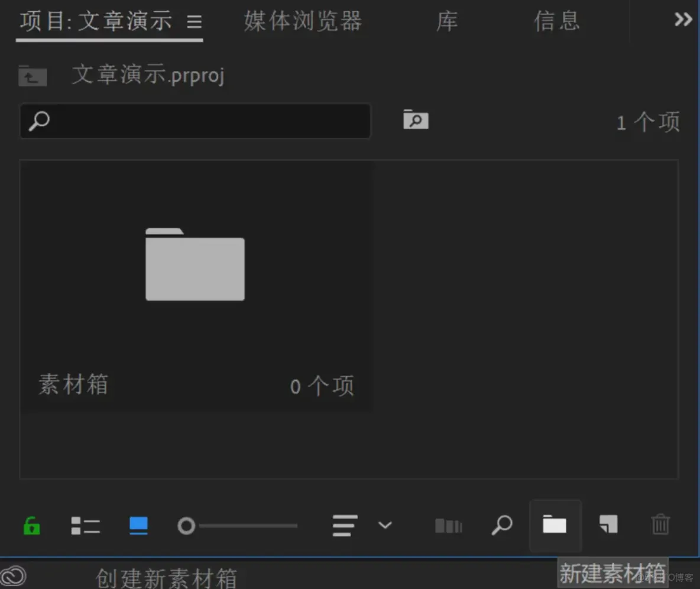Enable icon view using the blue thumbnail toggle
700x589 pixels.
pyautogui.click(x=138, y=525)
